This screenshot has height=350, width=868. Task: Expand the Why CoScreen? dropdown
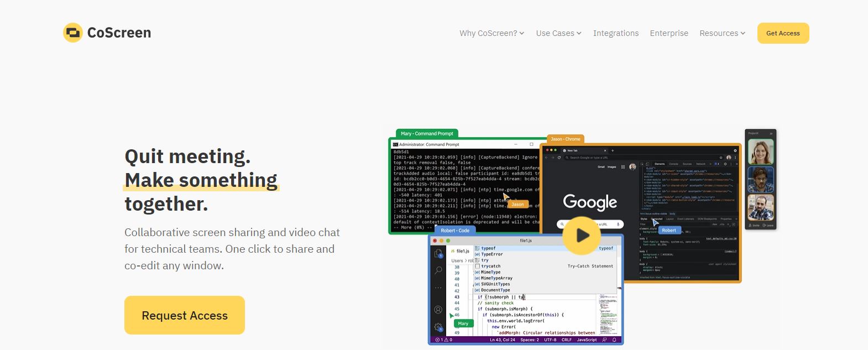[491, 33]
